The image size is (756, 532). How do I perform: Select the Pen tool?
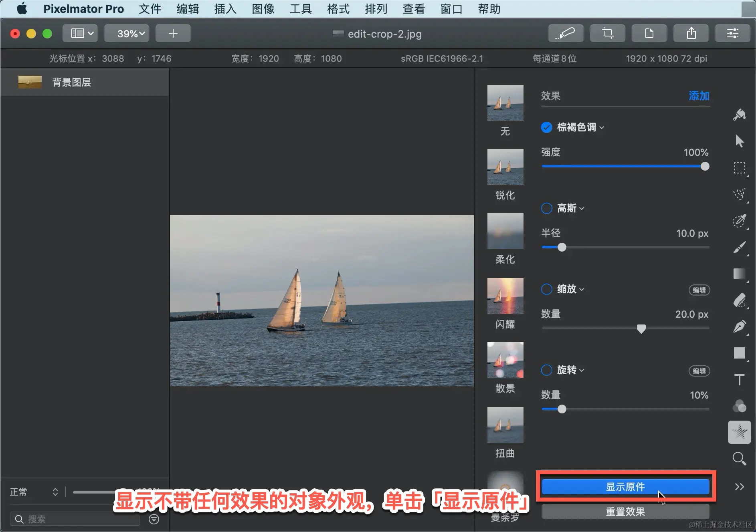pyautogui.click(x=740, y=326)
